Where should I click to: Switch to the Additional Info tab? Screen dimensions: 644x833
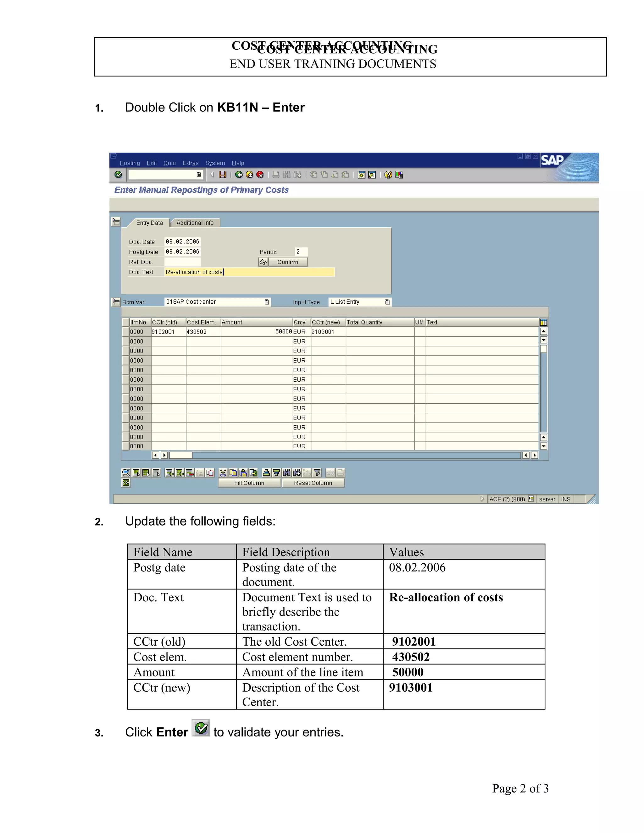[195, 223]
